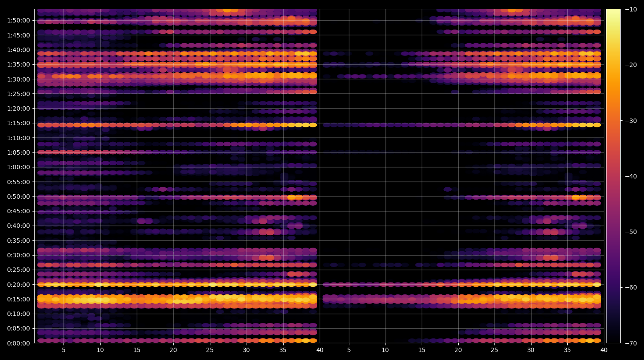
Task: Click the -50 label on the colorbar
Action: point(631,232)
